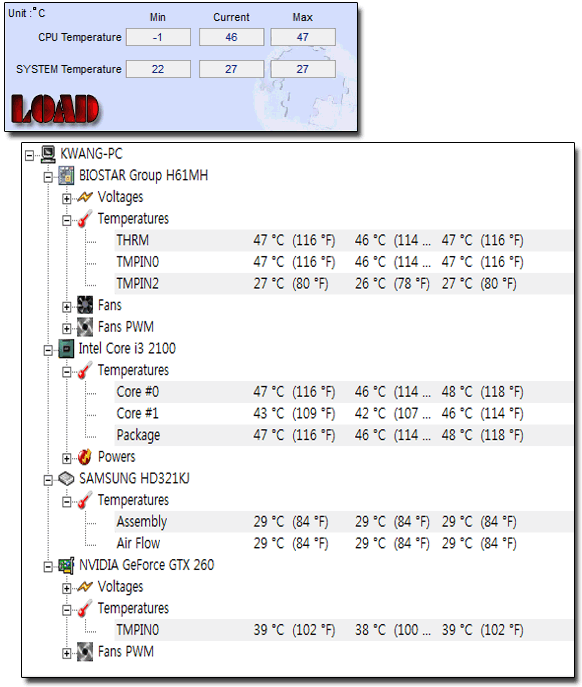The height and width of the screenshot is (687, 582).
Task: Click CPU Temperature Current field showing 46
Action: (x=231, y=37)
